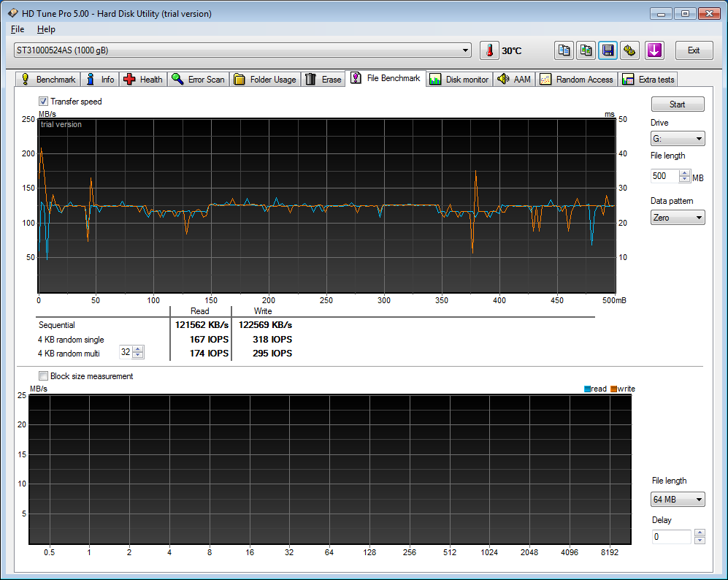Switch to the Error Scan tab
Viewport: 728px width, 580px height.
(198, 79)
